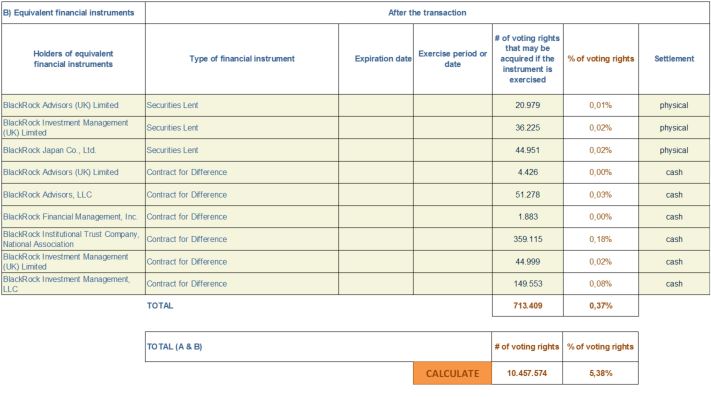711x397 pixels.
Task: Select the 149.553 voting rights cell
Action: pos(528,284)
